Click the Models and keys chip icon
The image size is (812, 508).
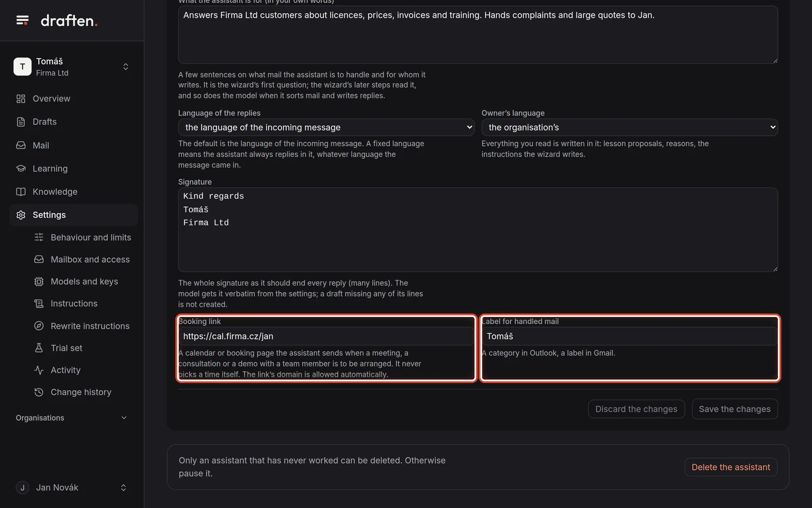click(x=39, y=282)
